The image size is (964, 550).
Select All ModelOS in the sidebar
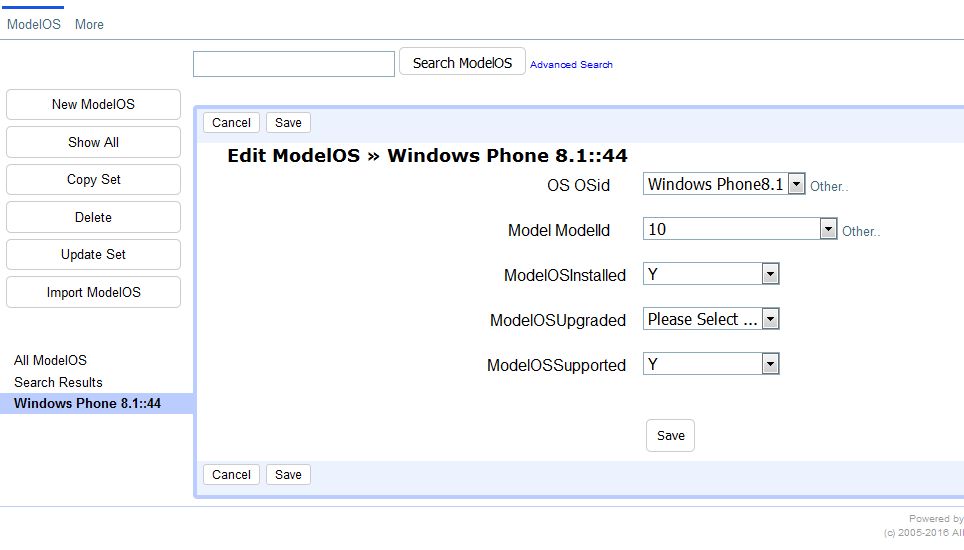click(50, 360)
